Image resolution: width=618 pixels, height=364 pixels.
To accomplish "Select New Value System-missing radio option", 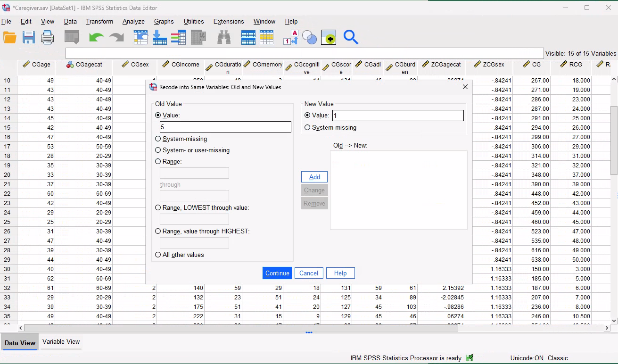I will pyautogui.click(x=307, y=127).
